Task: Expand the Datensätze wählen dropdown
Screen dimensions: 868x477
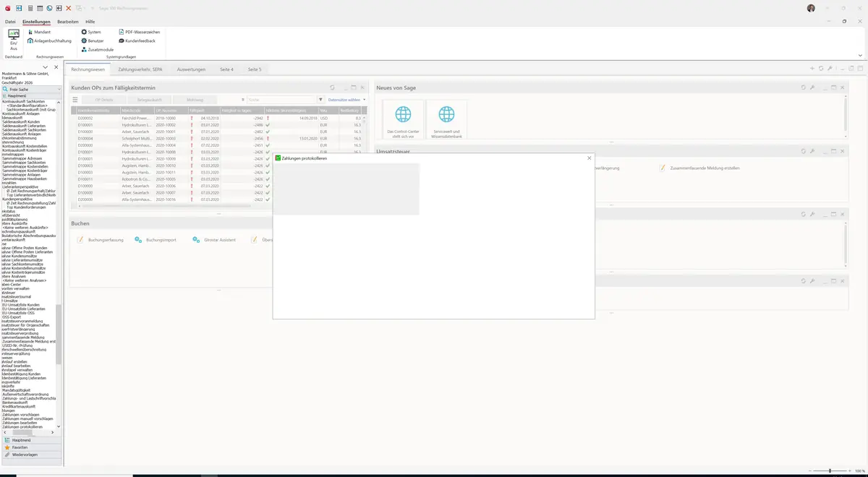Action: [x=347, y=100]
